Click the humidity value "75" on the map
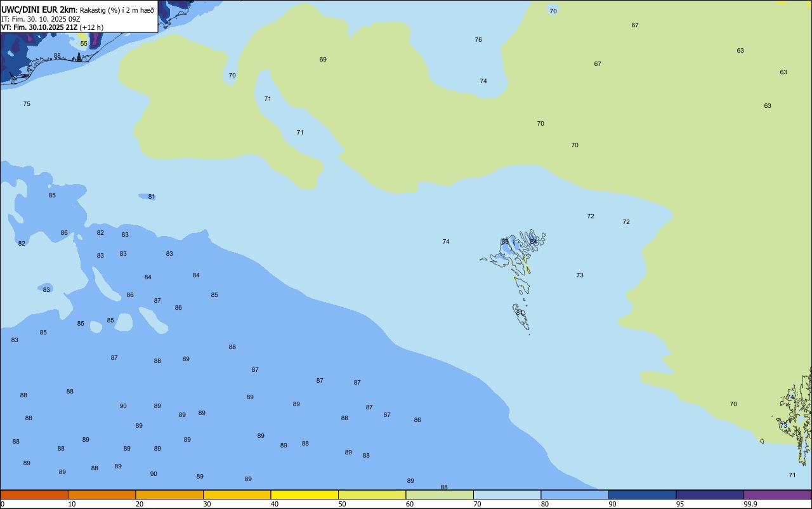Viewport: 812px width, 509px height. [27, 104]
